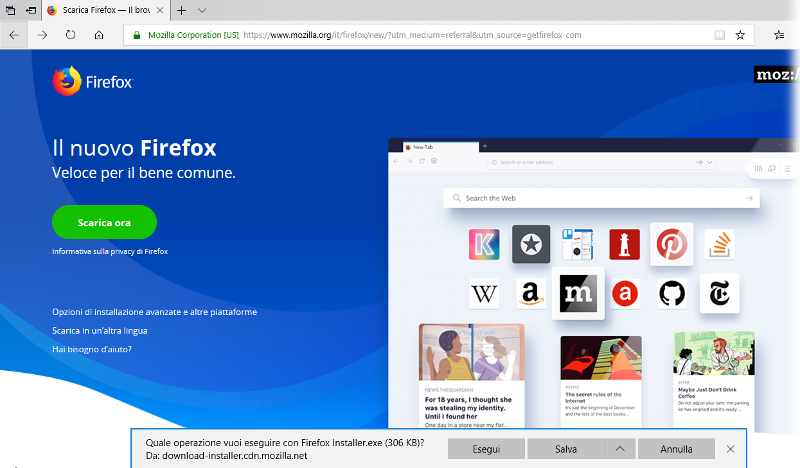Viewport: 800px width, 468px height.
Task: Click Scarica in un'altra lingua link
Action: [x=99, y=331]
